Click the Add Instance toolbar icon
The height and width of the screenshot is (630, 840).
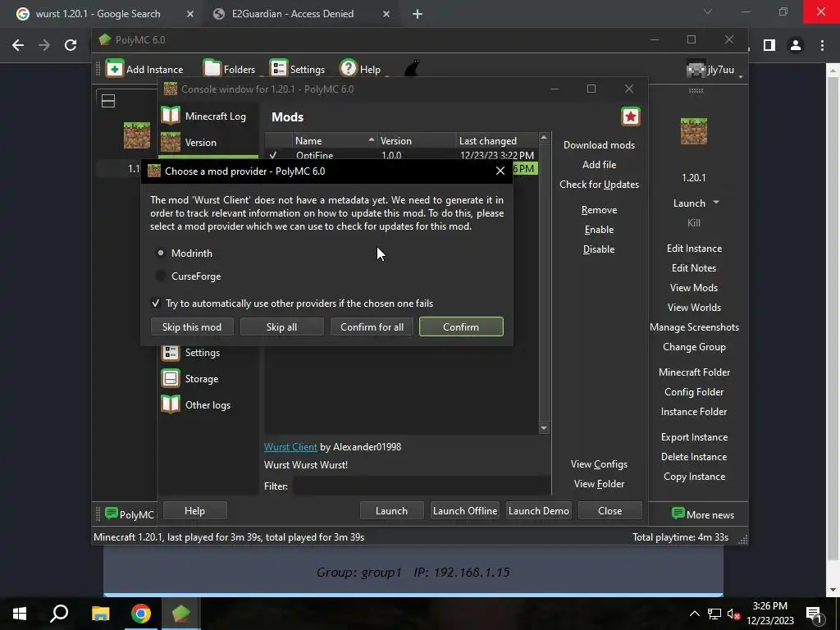point(115,69)
